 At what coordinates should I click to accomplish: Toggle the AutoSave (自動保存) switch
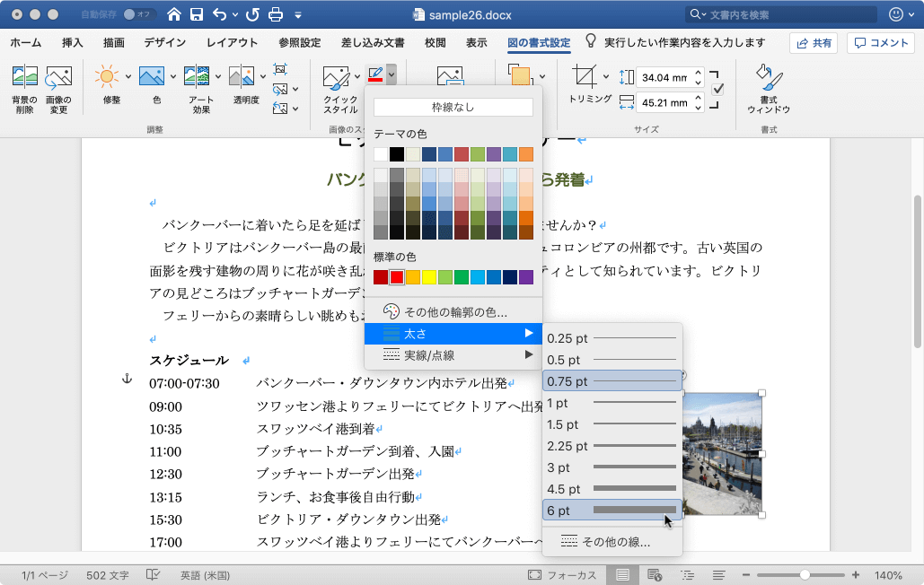[139, 14]
